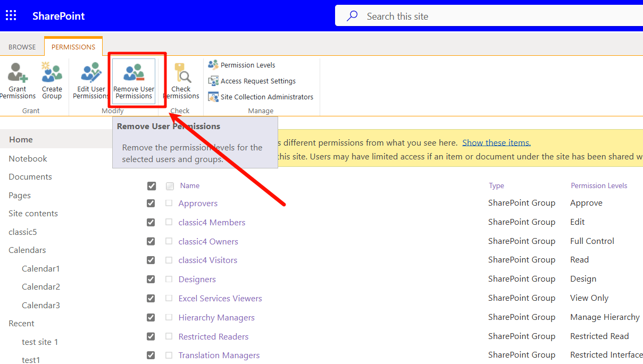
Task: Open Documents in the left navigation
Action: tap(30, 176)
